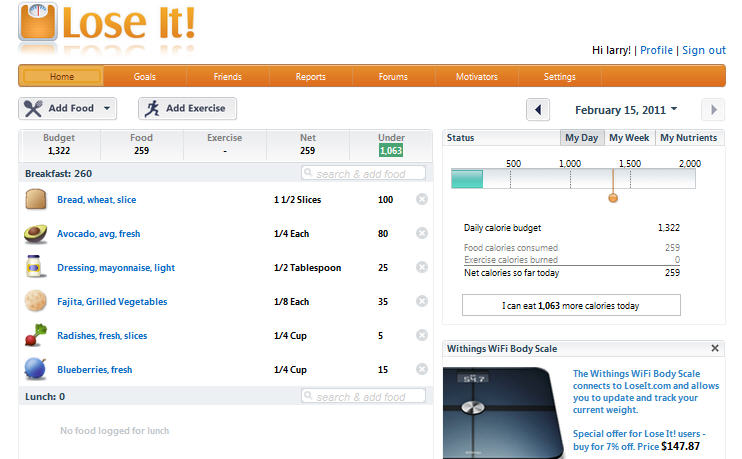Click the Withings body scale image
The image size is (742, 459).
[x=503, y=413]
